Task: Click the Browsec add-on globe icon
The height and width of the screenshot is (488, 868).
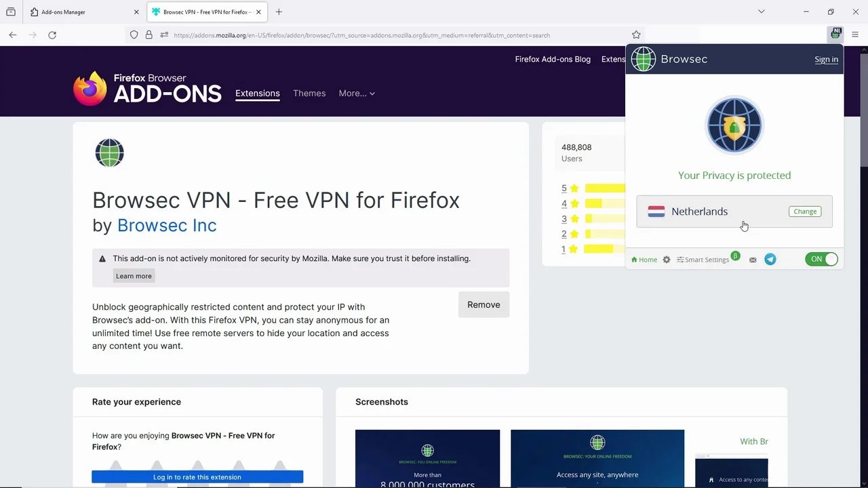Action: pos(109,152)
